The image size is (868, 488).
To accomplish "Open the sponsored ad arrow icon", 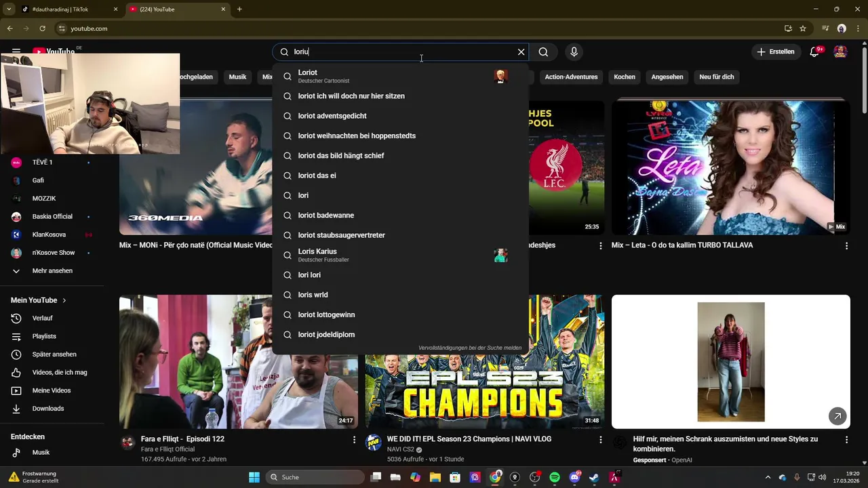I will 837,416.
